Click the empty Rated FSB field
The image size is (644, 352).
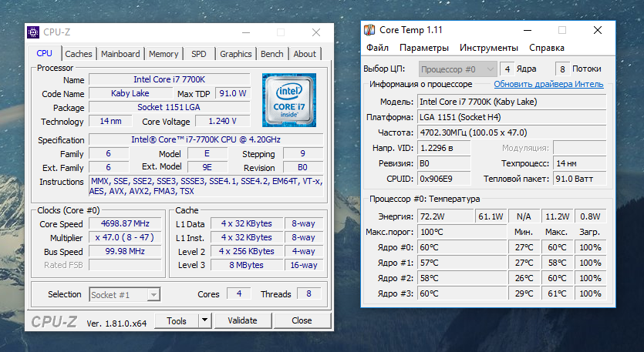click(125, 265)
